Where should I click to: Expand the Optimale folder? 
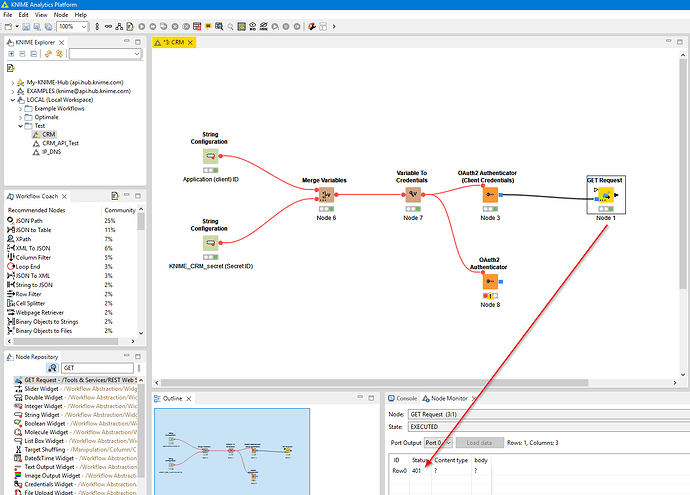[x=20, y=117]
